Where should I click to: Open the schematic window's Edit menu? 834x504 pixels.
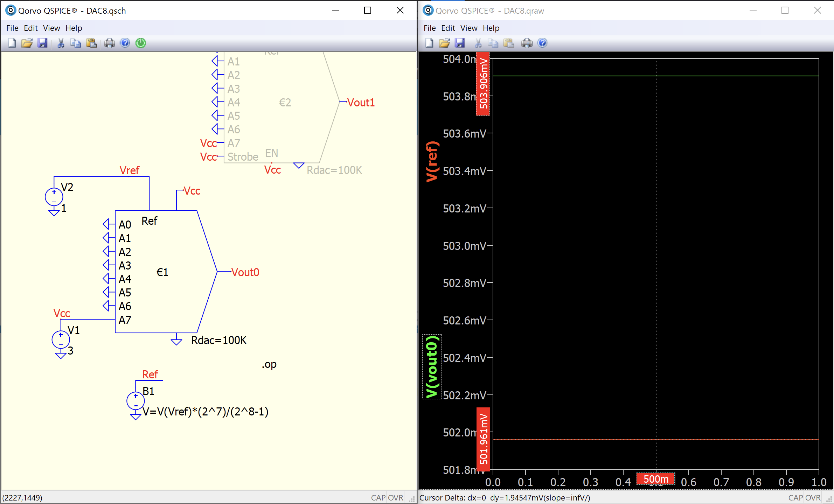click(x=30, y=28)
